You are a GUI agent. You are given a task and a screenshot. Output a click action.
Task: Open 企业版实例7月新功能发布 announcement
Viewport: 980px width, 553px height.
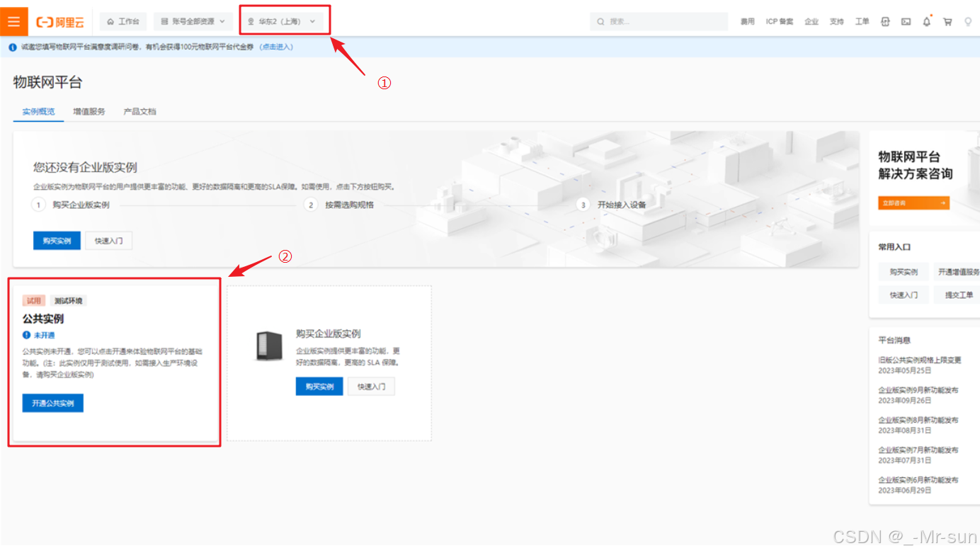coord(918,450)
